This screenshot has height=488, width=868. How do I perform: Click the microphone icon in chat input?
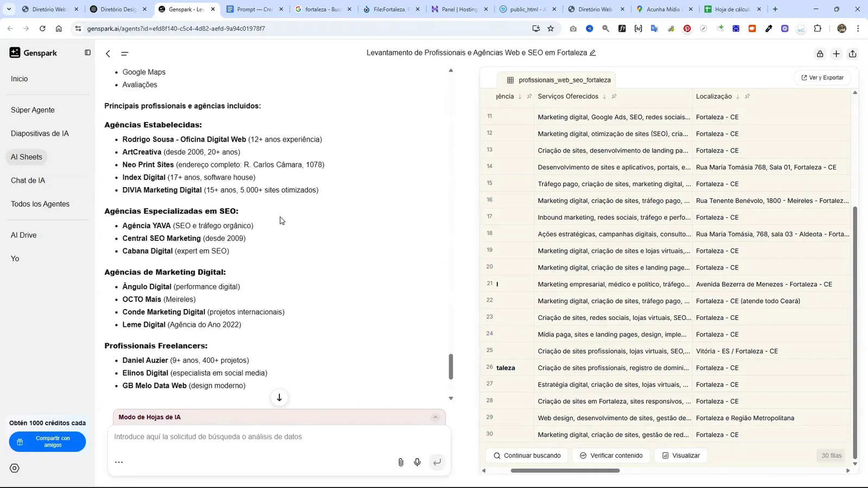(x=417, y=462)
